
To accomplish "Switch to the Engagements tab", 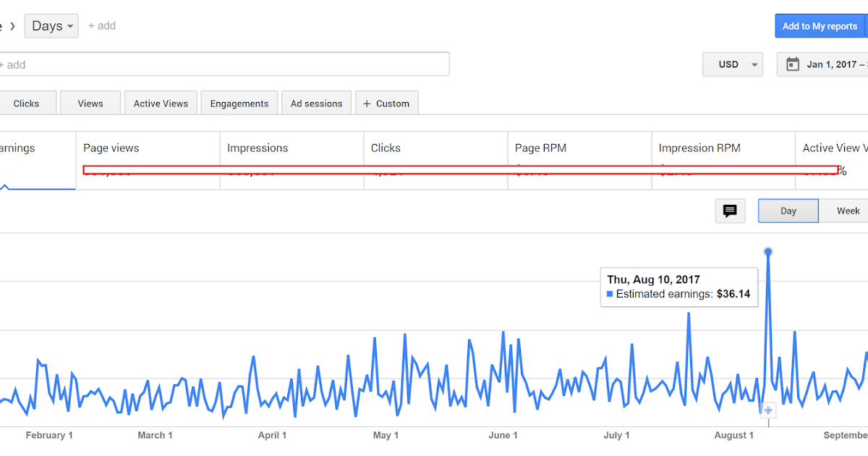I will tap(239, 104).
